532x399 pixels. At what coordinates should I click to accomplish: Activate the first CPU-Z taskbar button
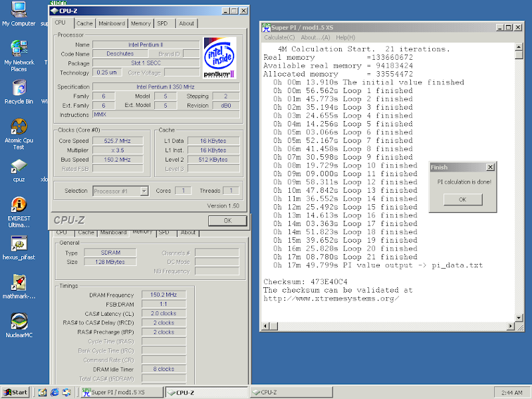pyautogui.click(x=207, y=392)
